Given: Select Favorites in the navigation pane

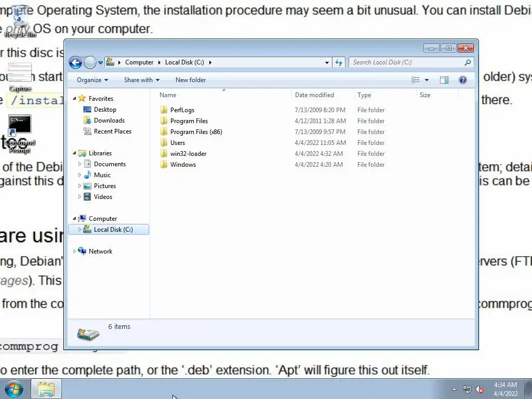Looking at the screenshot, I should pos(101,98).
